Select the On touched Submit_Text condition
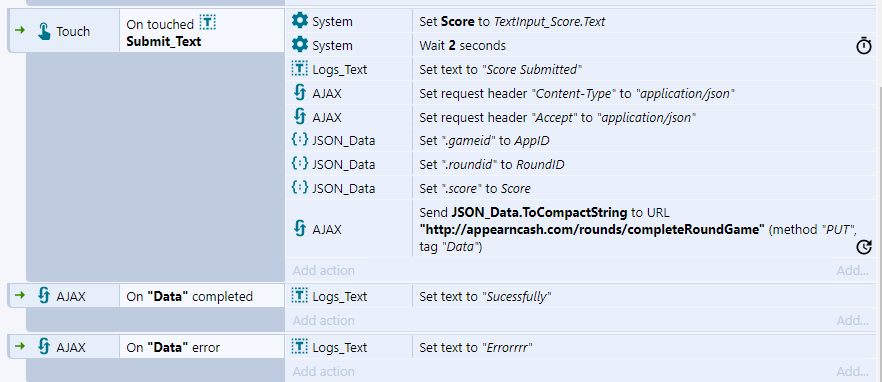 [x=202, y=32]
